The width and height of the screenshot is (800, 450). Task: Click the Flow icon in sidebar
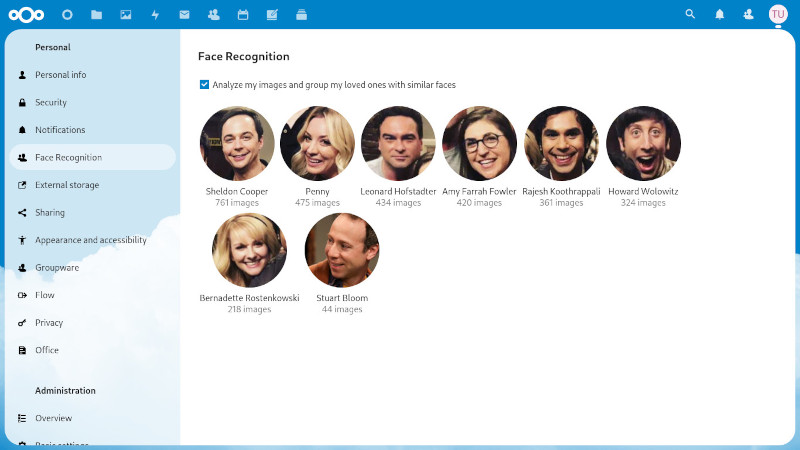click(x=22, y=295)
